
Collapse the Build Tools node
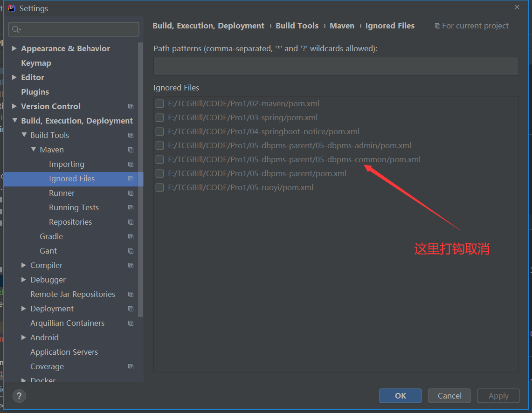[24, 135]
